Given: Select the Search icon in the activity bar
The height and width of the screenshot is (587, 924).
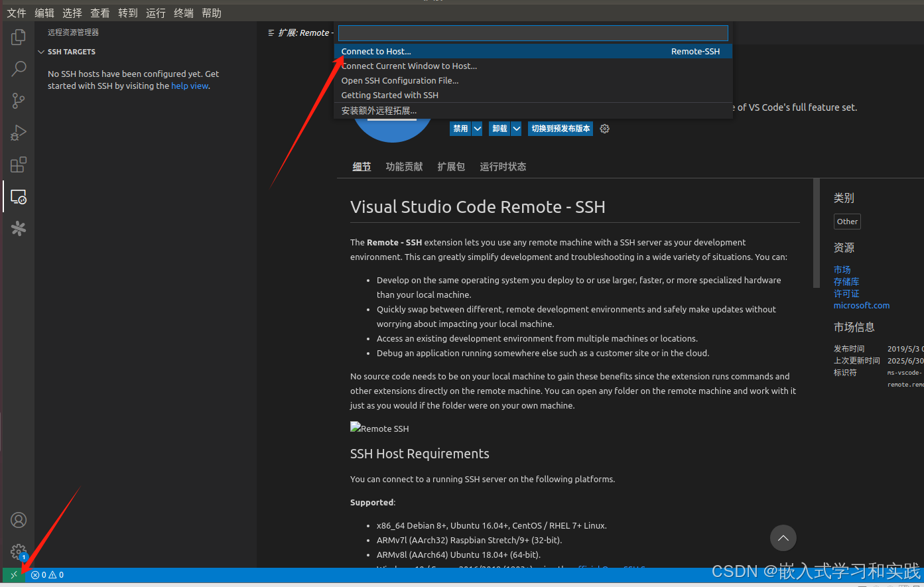Looking at the screenshot, I should pos(18,68).
